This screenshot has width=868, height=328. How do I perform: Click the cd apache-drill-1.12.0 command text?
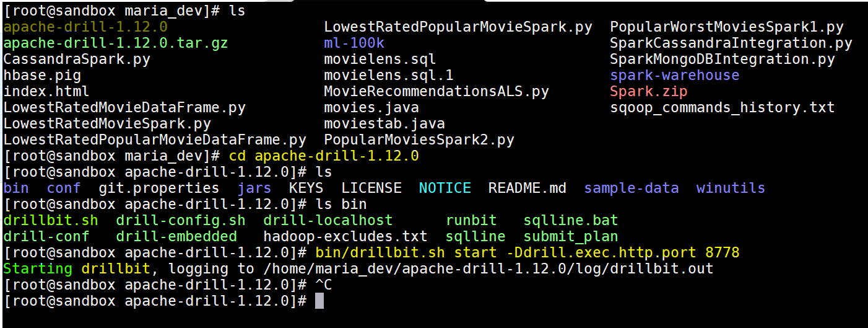324,156
